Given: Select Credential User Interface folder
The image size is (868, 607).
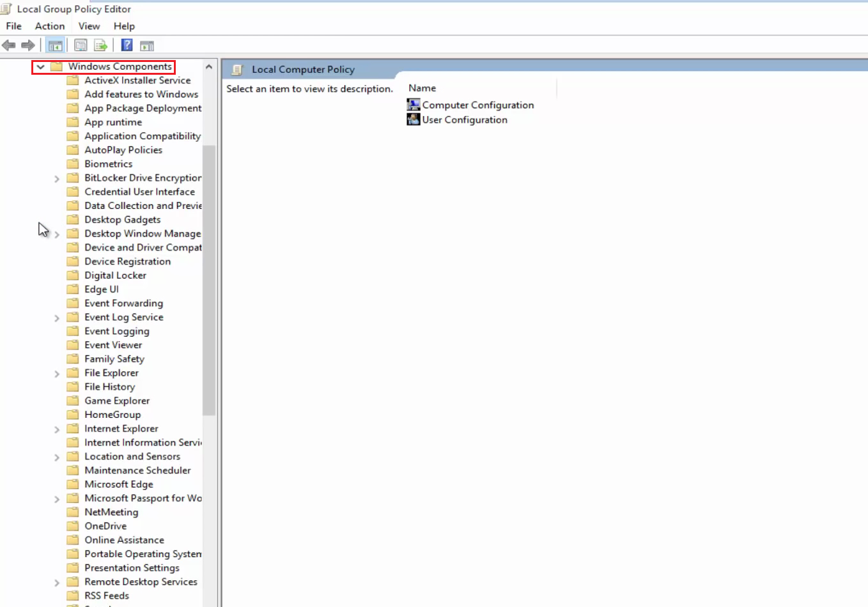Looking at the screenshot, I should click(140, 192).
